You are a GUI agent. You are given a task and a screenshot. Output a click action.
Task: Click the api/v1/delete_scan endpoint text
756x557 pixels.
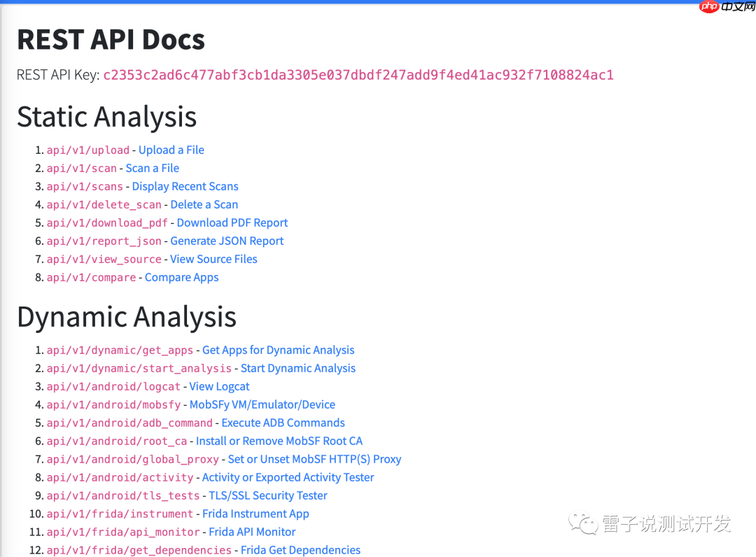104,205
